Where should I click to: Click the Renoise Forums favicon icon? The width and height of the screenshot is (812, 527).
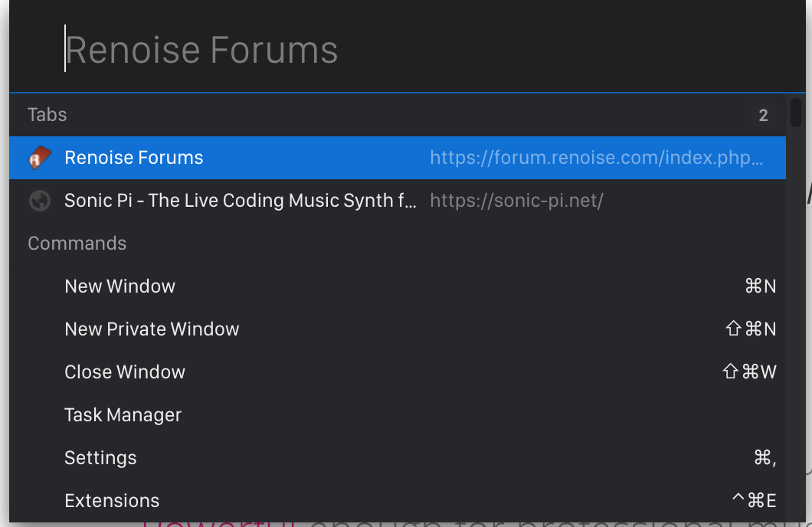tap(40, 157)
